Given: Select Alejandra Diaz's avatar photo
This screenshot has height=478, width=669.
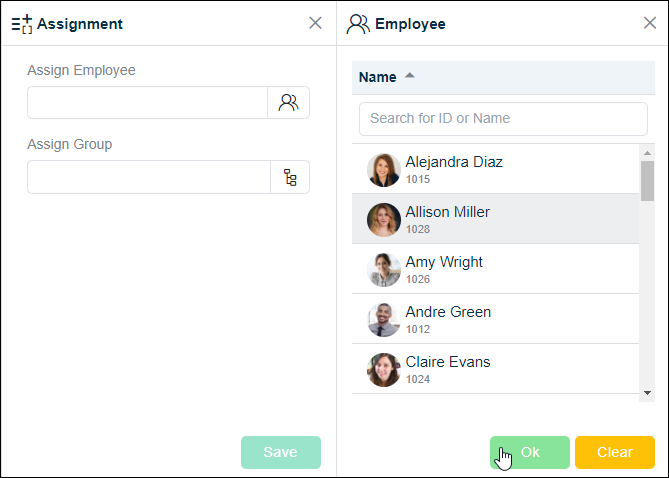Looking at the screenshot, I should click(384, 170).
